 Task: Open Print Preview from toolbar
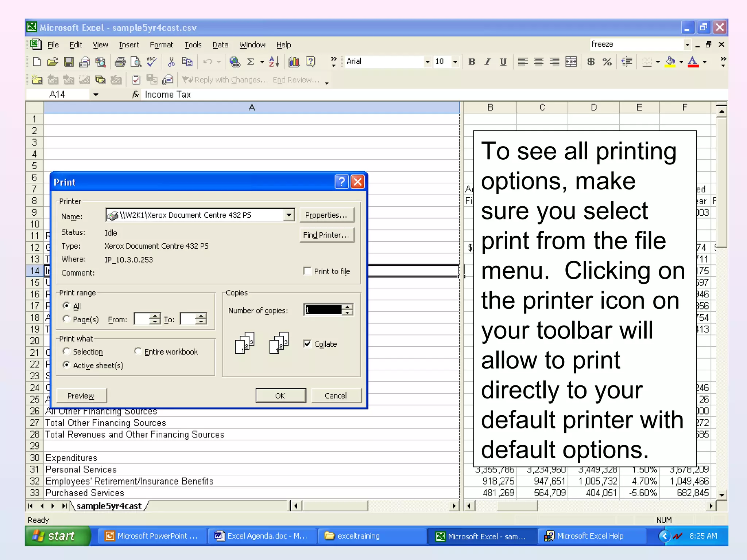(x=136, y=62)
